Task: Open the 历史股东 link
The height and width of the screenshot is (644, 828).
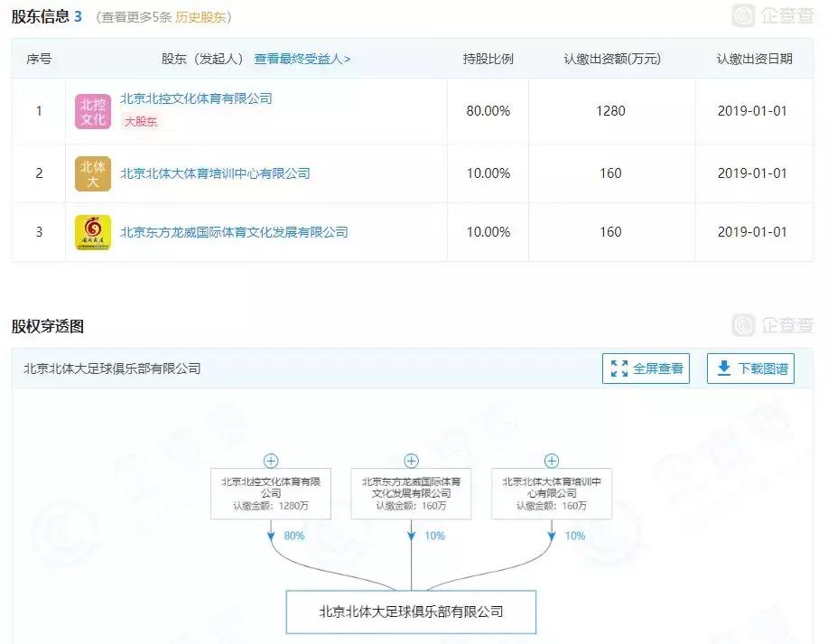Action: click(x=199, y=16)
